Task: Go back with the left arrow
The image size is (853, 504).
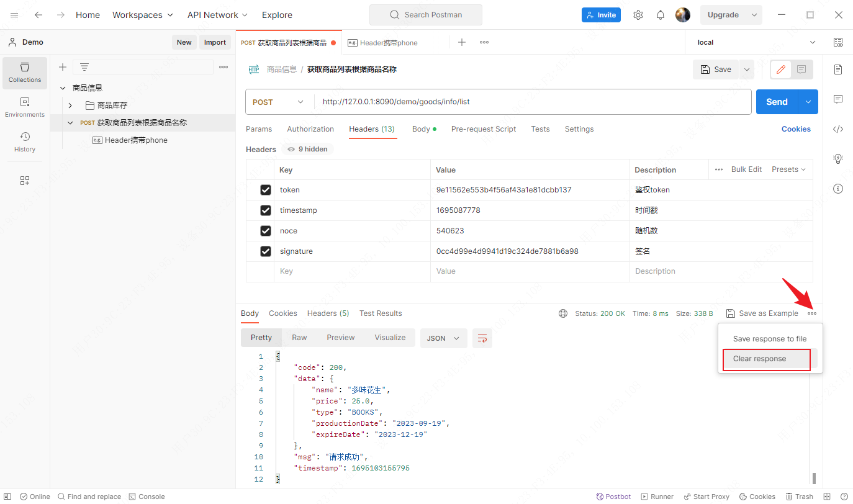Action: pos(38,15)
